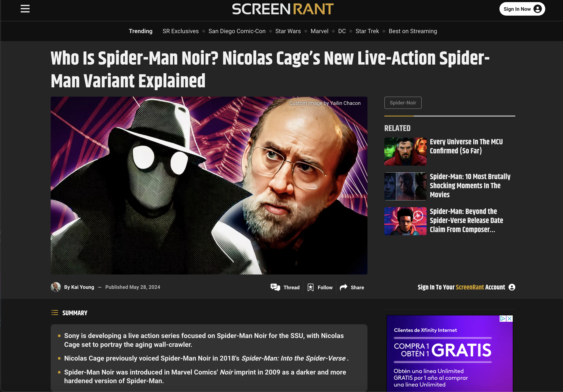Screen dimensions: 563x392
Task: Click account icon beside ScreenRant Account text
Action: [512, 287]
